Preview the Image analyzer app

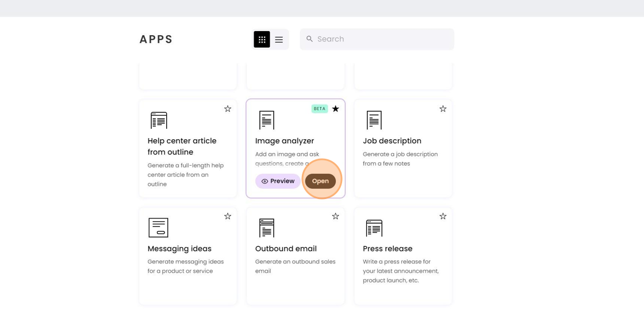278,181
